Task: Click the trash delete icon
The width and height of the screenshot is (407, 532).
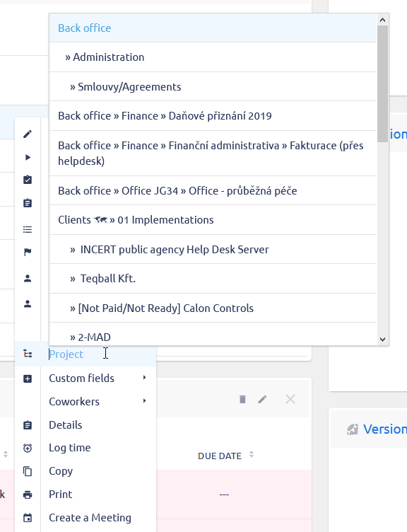Action: coord(242,399)
